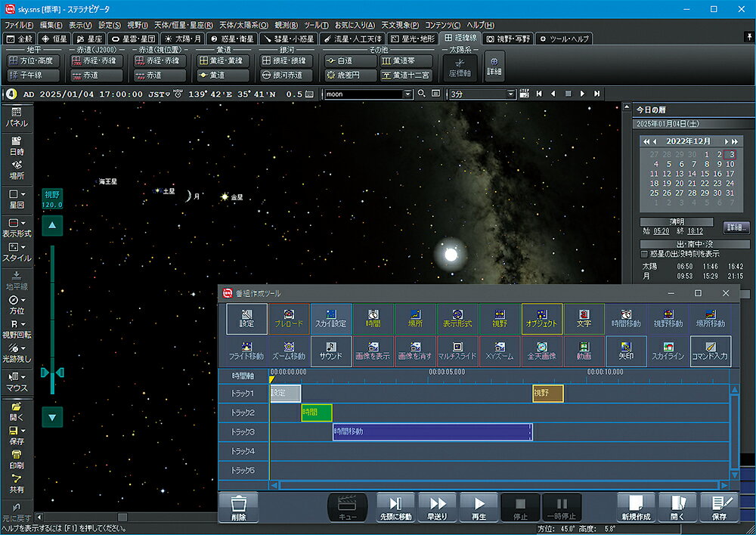This screenshot has width=756, height=535.
Task: Click the 視野 field-of-view slider handle
Action: tap(52, 373)
